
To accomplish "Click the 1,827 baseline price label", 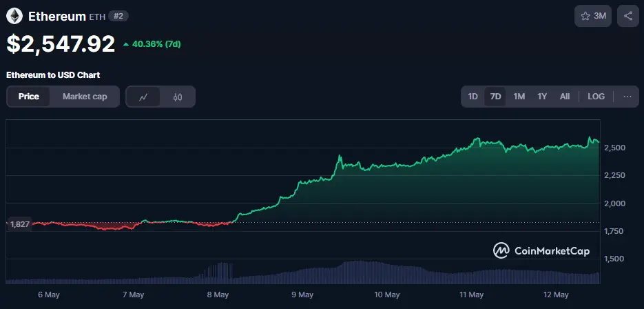I will pyautogui.click(x=19, y=223).
